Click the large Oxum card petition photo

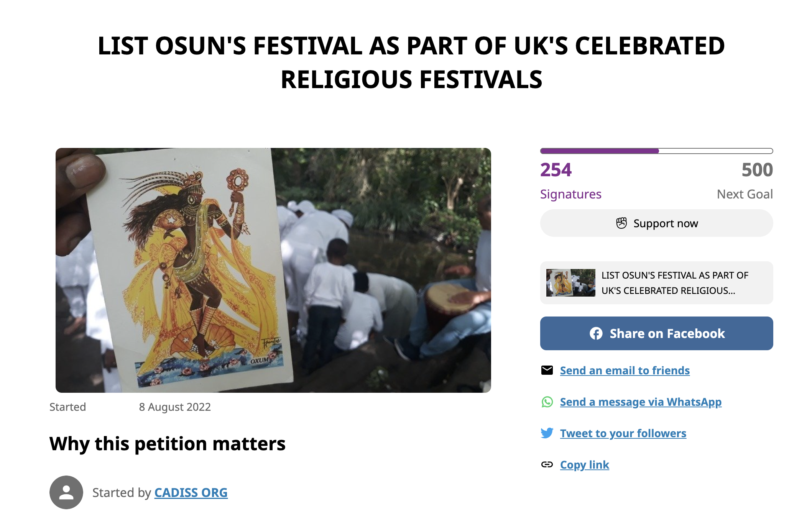(273, 270)
